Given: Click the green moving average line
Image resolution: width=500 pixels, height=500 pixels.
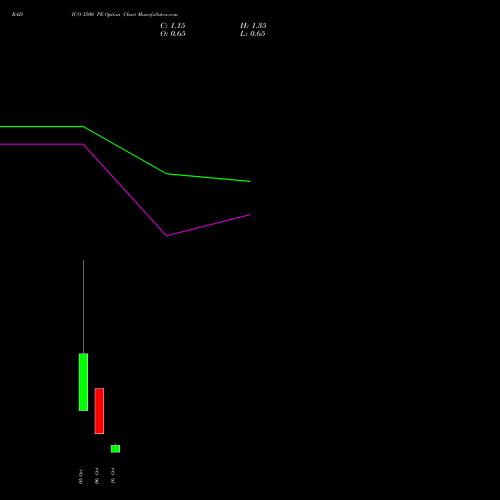Looking at the screenshot, I should 125,150.
